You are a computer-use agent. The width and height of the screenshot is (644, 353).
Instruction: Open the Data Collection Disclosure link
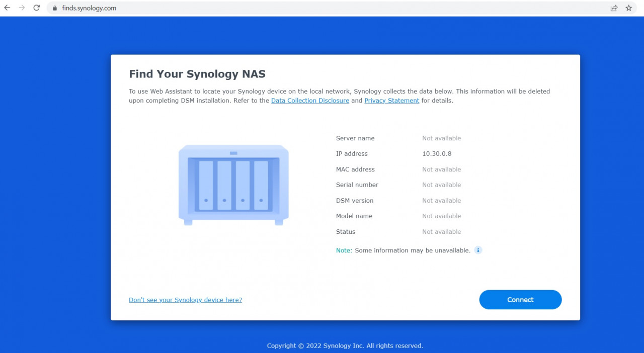tap(310, 101)
